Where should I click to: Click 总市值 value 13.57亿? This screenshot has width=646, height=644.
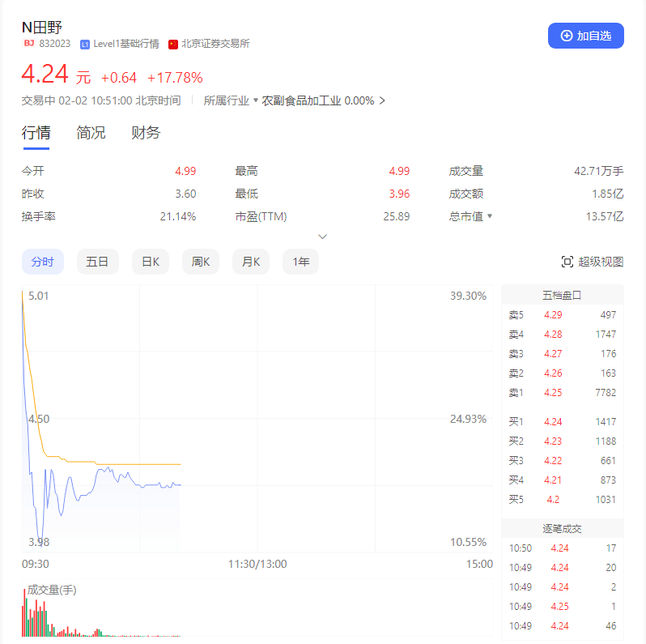click(x=605, y=216)
